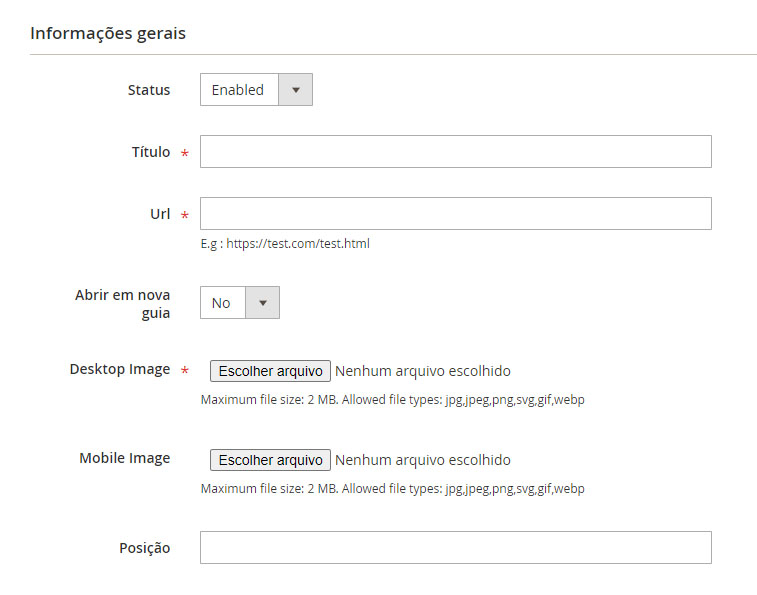This screenshot has height=595, width=757.
Task: Click Desktop Image's Nenhum arquivo escolhido text
Action: pyautogui.click(x=422, y=371)
